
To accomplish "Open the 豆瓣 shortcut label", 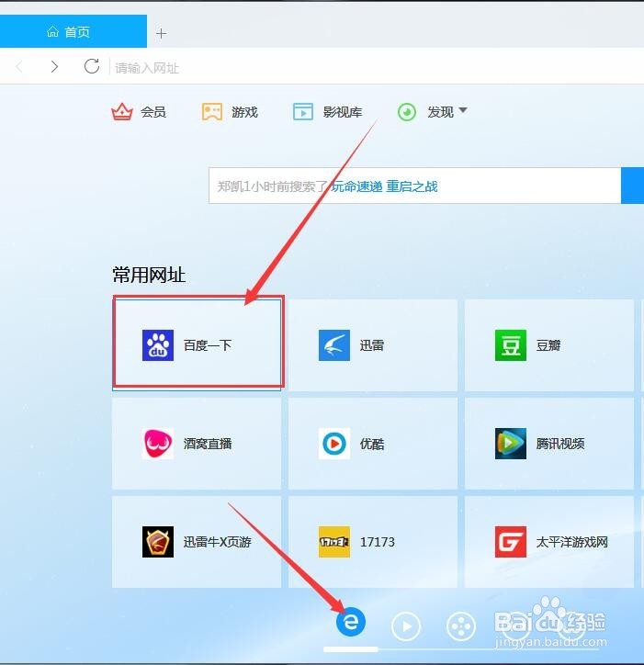I will click(x=548, y=345).
